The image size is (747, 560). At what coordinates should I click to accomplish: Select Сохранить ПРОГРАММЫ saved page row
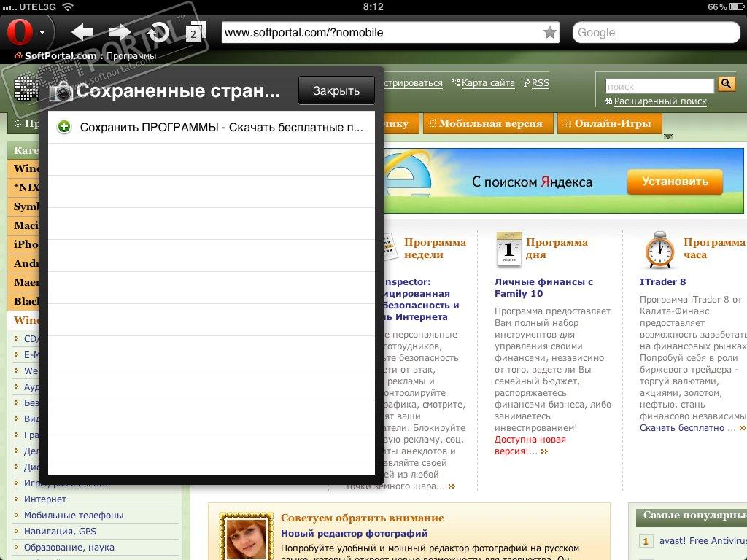(x=212, y=127)
